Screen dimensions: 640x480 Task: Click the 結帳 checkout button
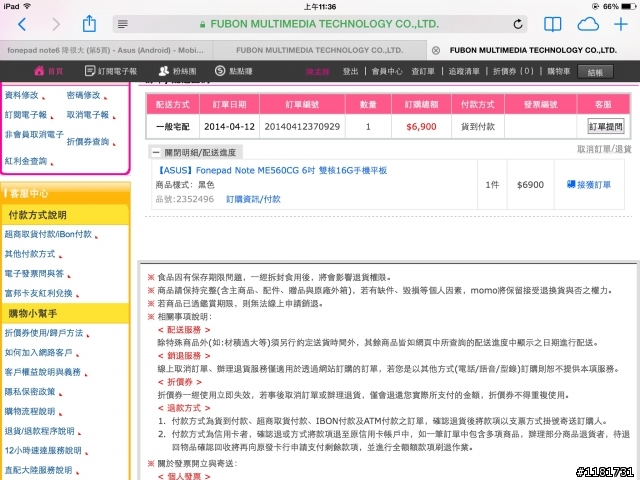[x=595, y=72]
